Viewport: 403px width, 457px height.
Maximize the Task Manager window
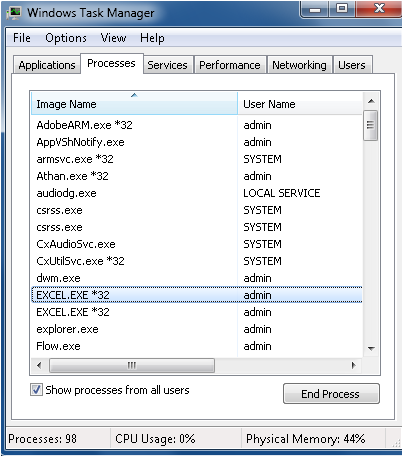tap(342, 8)
